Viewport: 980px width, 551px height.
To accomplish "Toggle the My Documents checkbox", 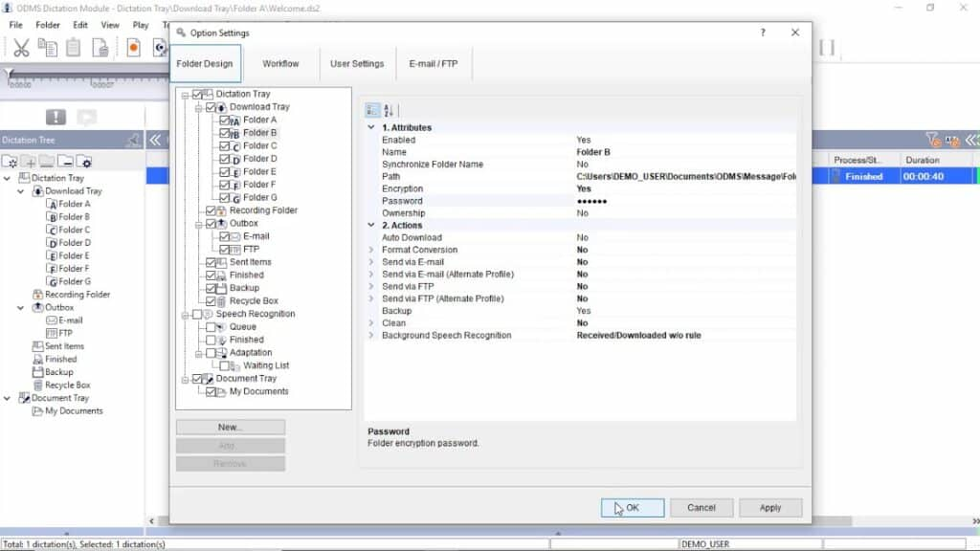I will point(211,391).
